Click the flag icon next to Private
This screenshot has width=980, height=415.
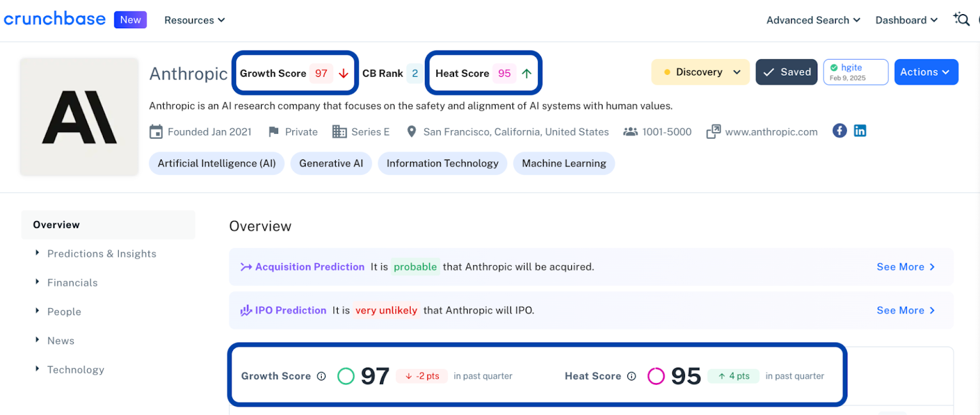click(x=274, y=132)
